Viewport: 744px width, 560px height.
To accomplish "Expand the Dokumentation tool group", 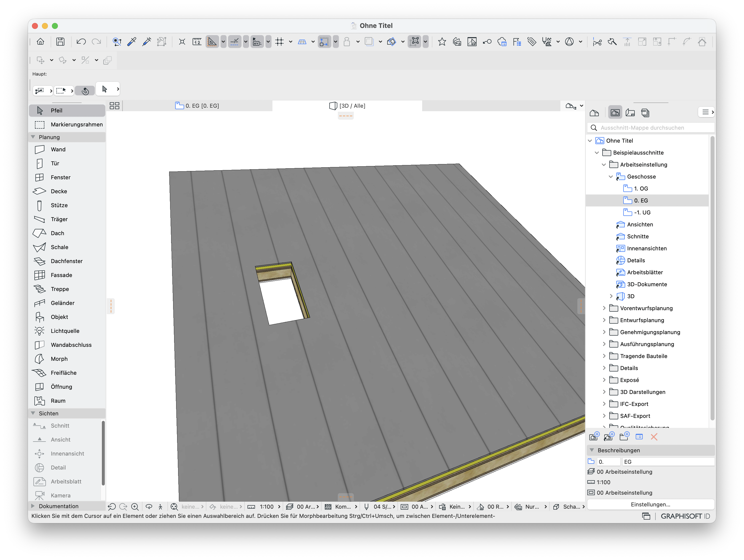I will coord(33,506).
